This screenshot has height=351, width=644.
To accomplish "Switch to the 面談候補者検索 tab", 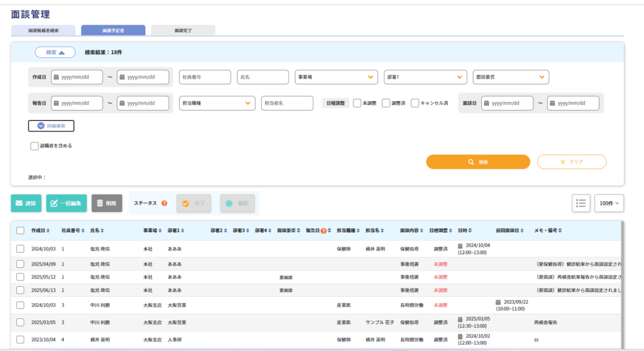I will 43,30.
